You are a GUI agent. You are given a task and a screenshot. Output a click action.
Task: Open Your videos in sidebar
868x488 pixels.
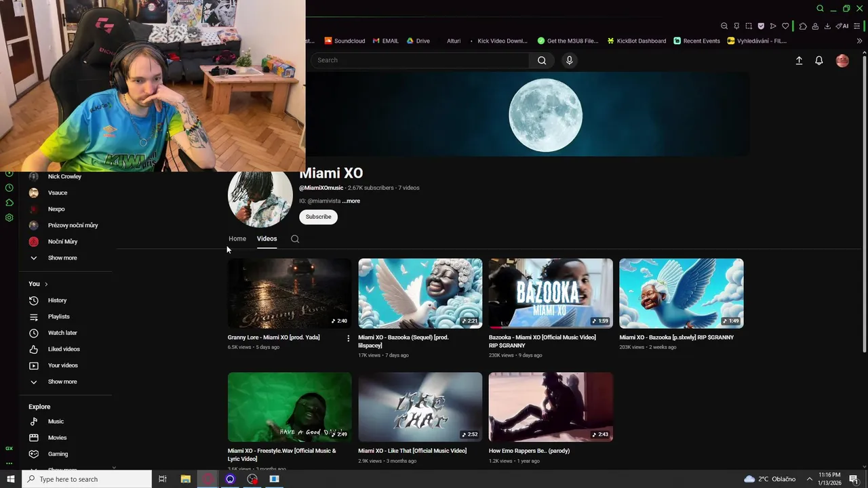63,365
